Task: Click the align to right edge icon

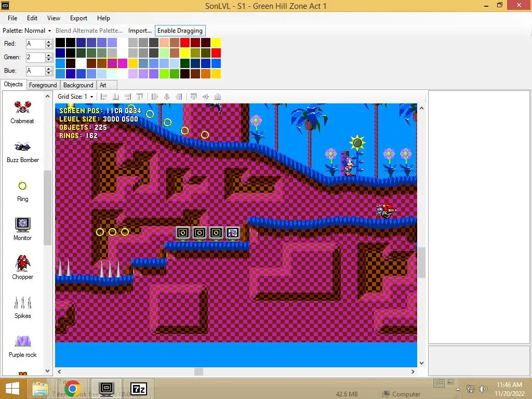Action: point(179,97)
